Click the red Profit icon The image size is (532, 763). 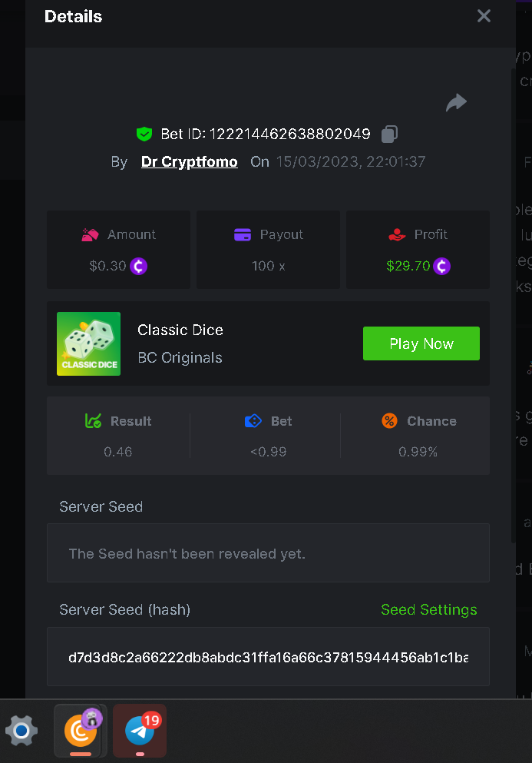coord(397,234)
